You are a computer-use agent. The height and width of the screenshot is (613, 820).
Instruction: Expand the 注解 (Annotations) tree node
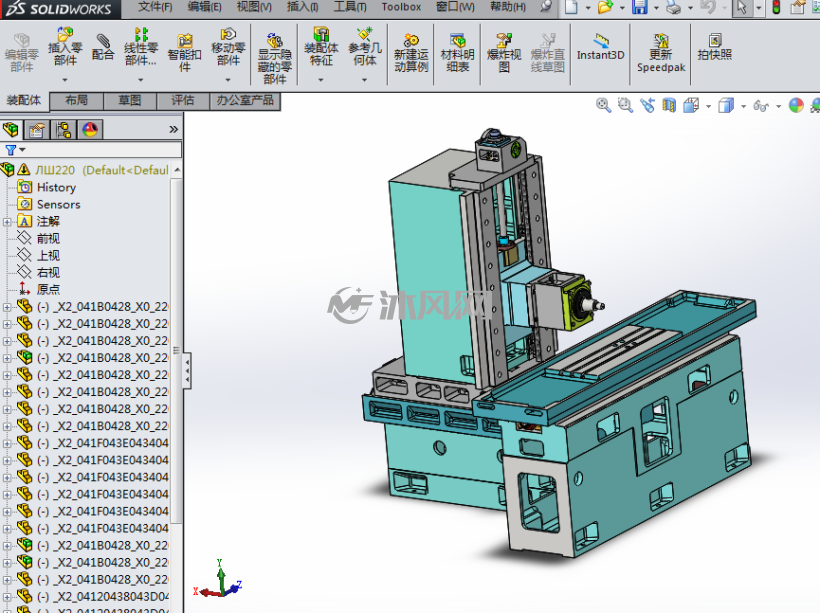pyautogui.click(x=7, y=222)
